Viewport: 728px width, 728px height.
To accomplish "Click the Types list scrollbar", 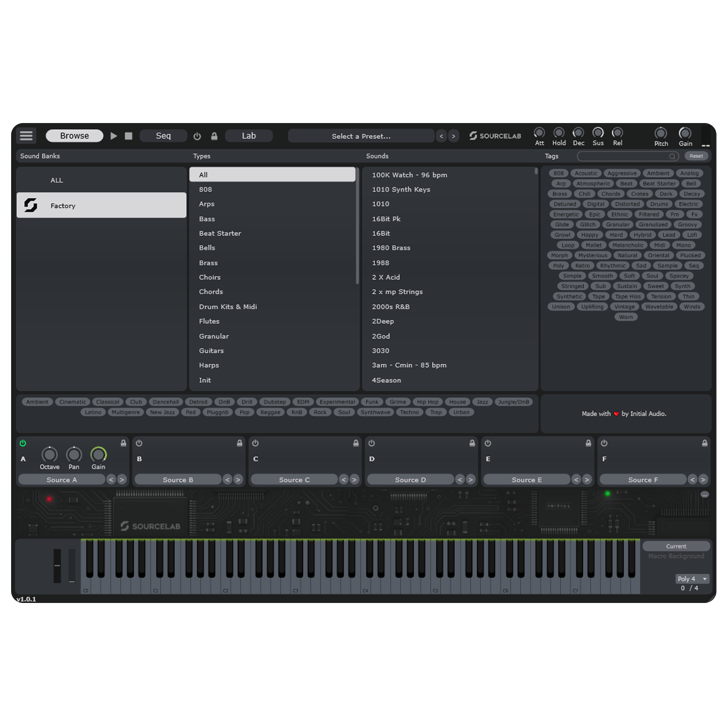I will 357,225.
